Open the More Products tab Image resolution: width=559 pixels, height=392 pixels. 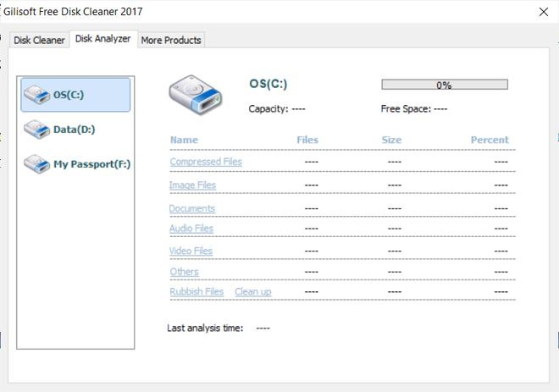tap(171, 40)
